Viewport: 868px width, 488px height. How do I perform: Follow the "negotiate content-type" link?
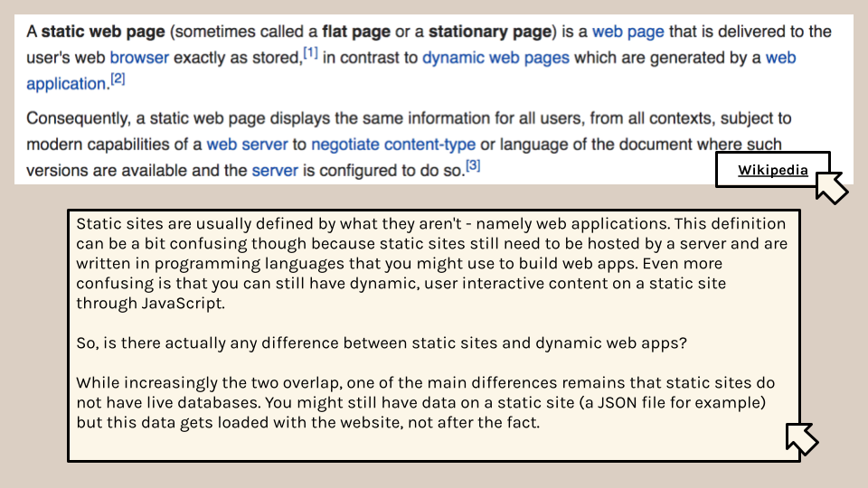393,144
